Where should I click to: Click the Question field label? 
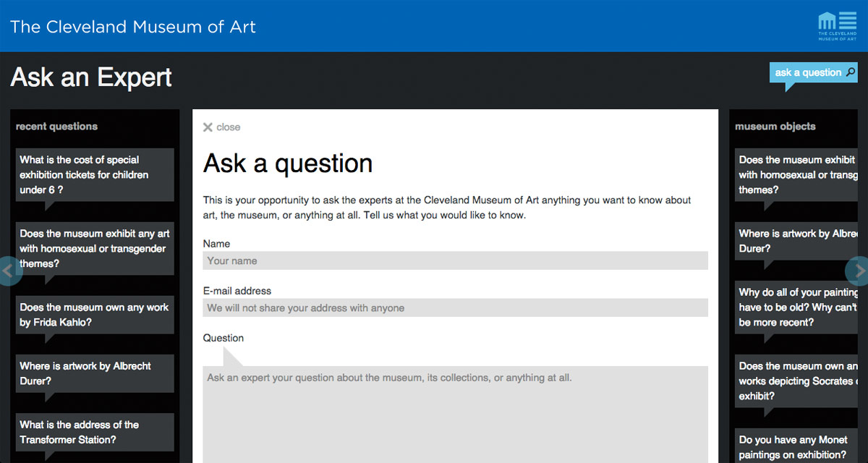tap(224, 338)
